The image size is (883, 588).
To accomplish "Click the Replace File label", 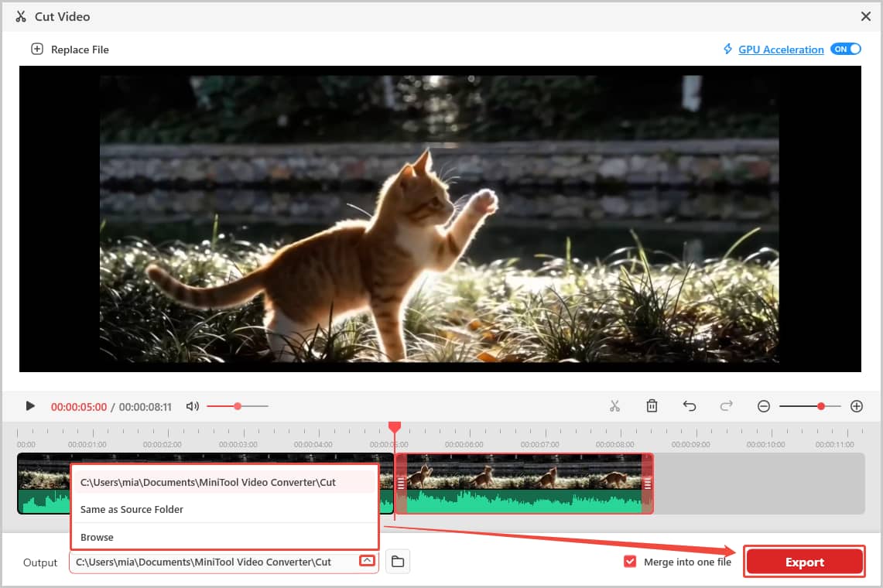I will tap(80, 50).
